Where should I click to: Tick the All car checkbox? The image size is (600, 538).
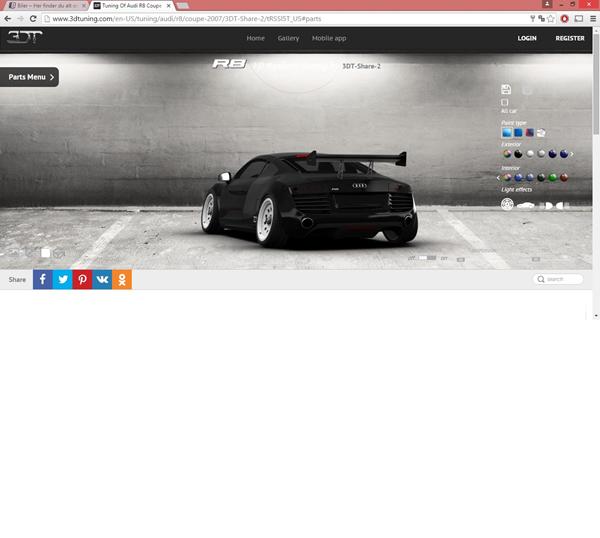[505, 102]
